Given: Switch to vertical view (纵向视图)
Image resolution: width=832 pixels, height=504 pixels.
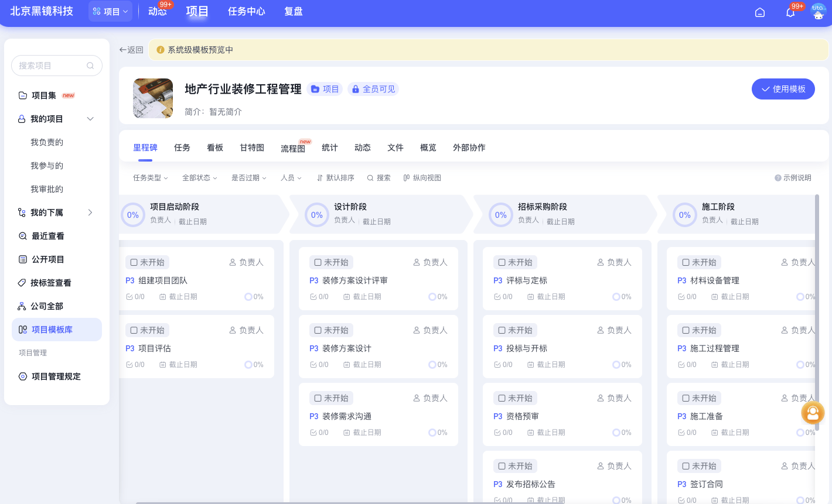Looking at the screenshot, I should [422, 178].
